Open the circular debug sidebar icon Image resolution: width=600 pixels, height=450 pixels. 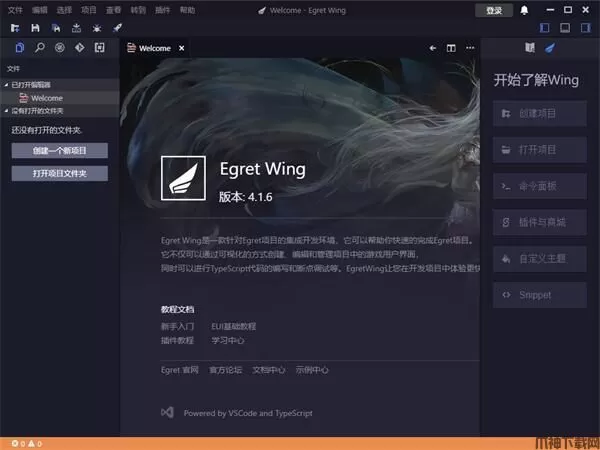[x=60, y=47]
